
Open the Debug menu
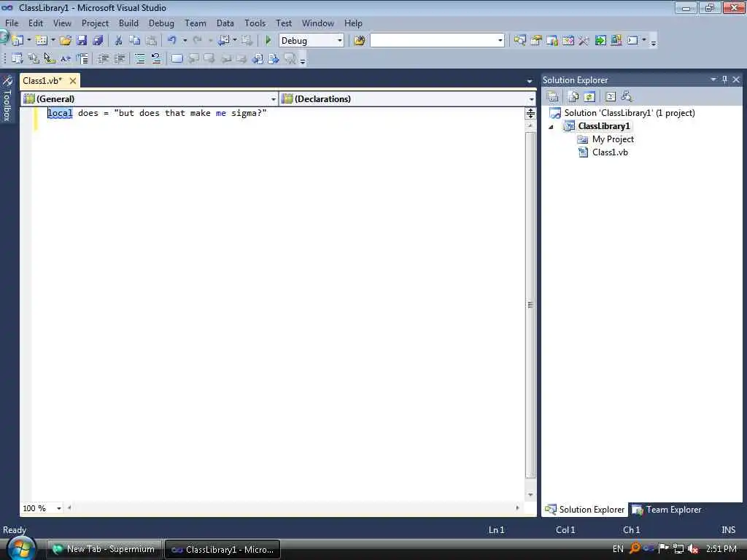161,23
